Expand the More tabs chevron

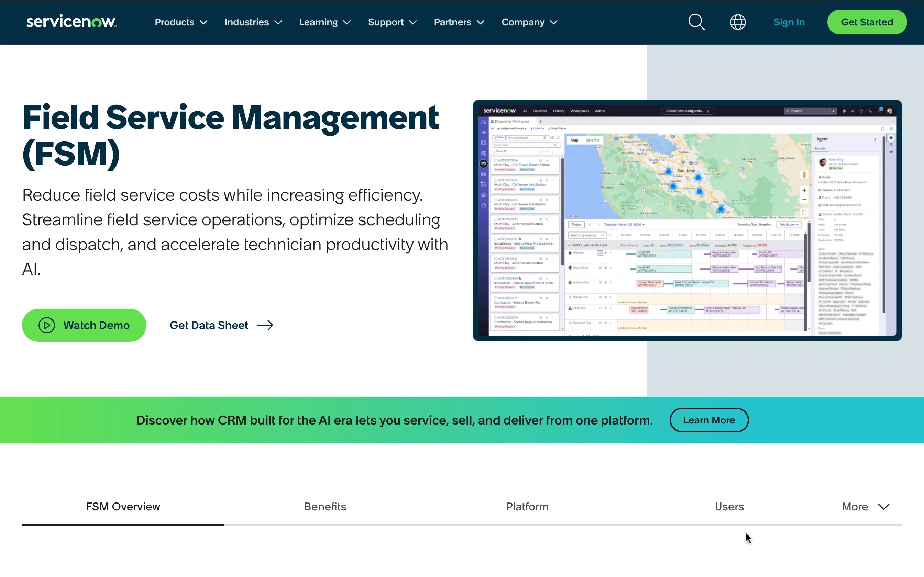tap(883, 506)
